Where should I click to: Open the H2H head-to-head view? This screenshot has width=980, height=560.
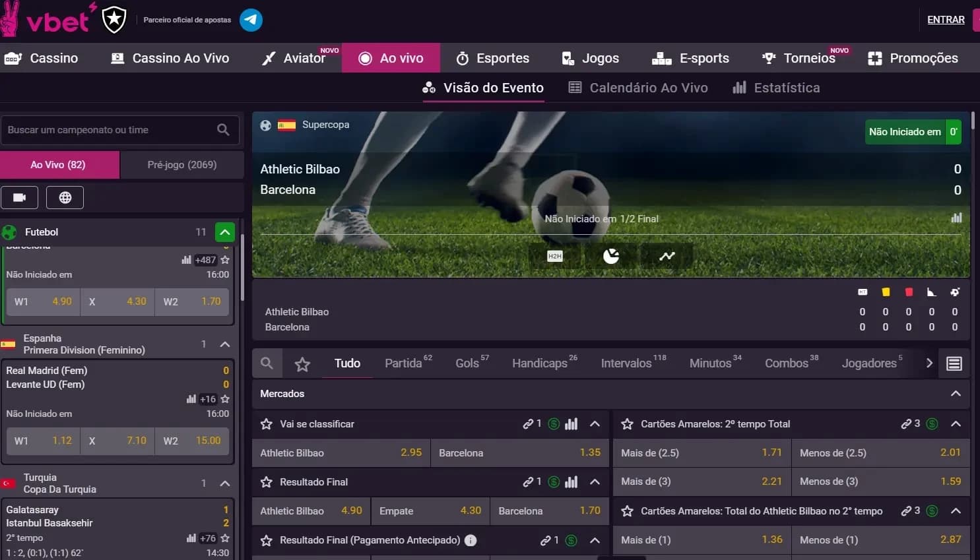tap(555, 256)
